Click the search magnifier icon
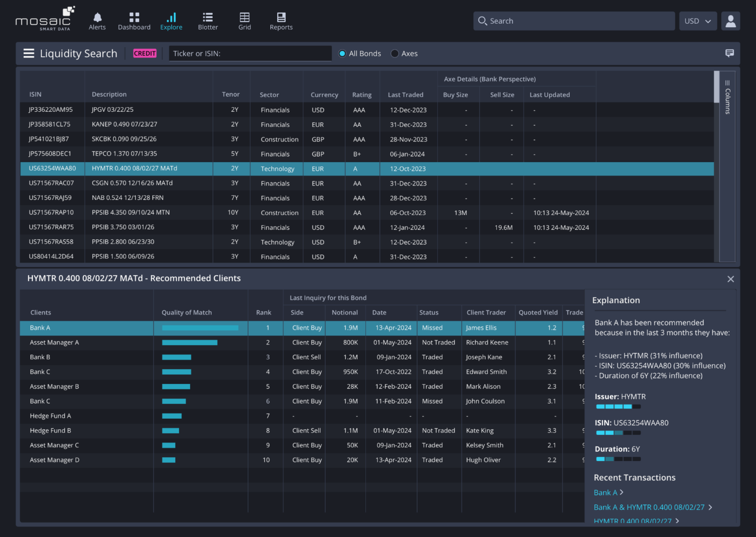 (482, 21)
